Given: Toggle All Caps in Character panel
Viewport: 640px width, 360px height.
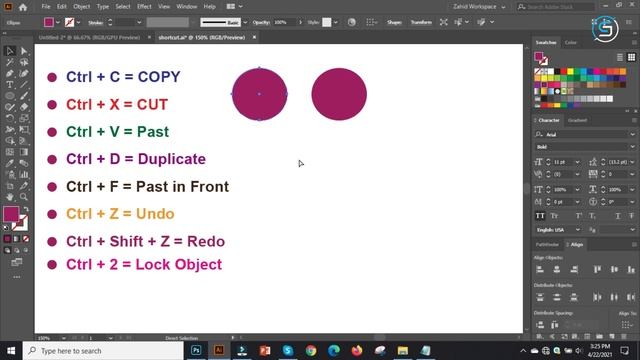Looking at the screenshot, I should (540, 216).
